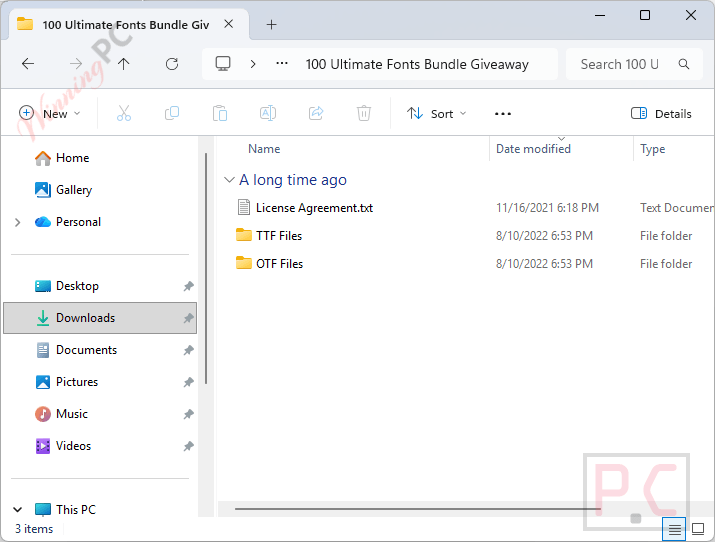Open Documents in navigation pane
The height and width of the screenshot is (542, 715).
[86, 350]
